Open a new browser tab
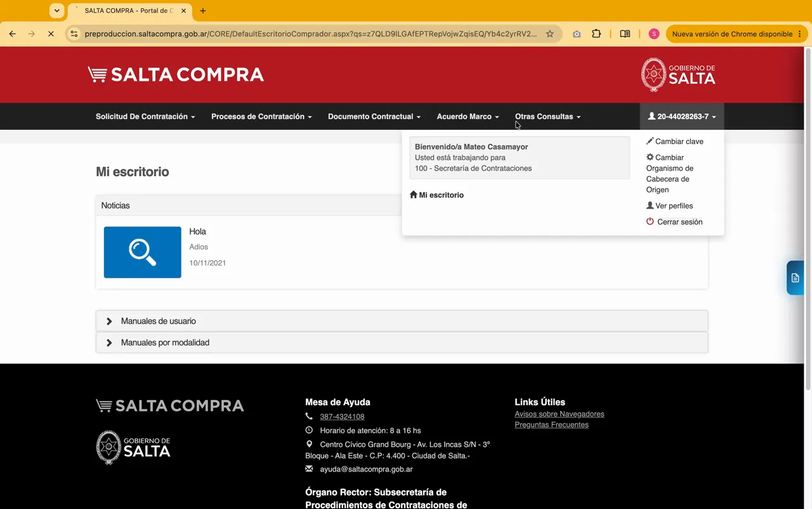 [x=203, y=11]
